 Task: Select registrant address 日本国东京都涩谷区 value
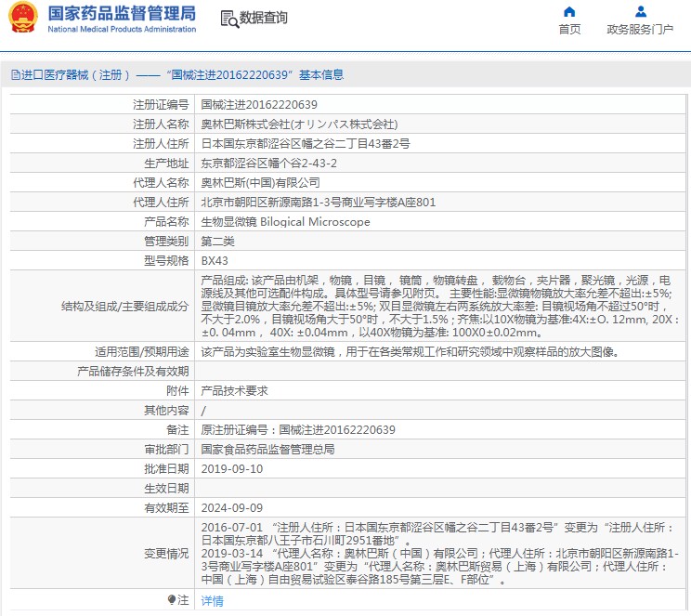pyautogui.click(x=306, y=144)
